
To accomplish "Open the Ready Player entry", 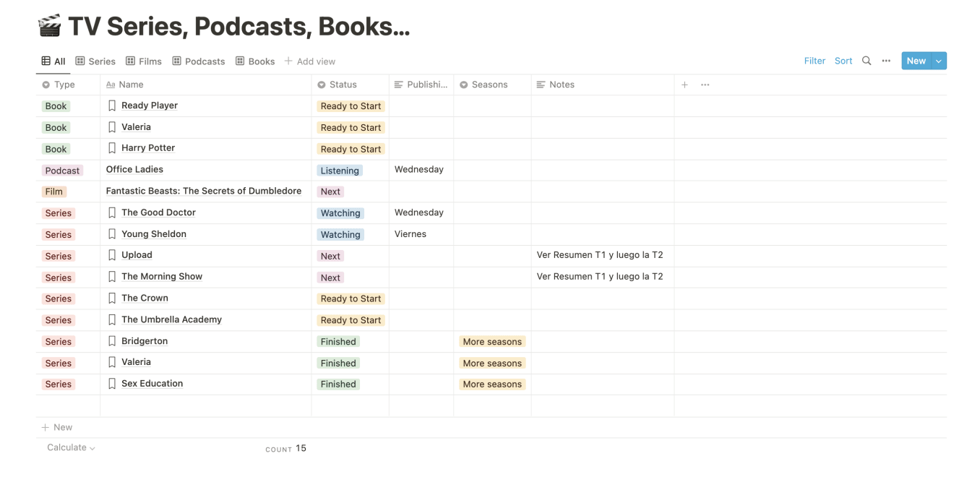I will (150, 106).
